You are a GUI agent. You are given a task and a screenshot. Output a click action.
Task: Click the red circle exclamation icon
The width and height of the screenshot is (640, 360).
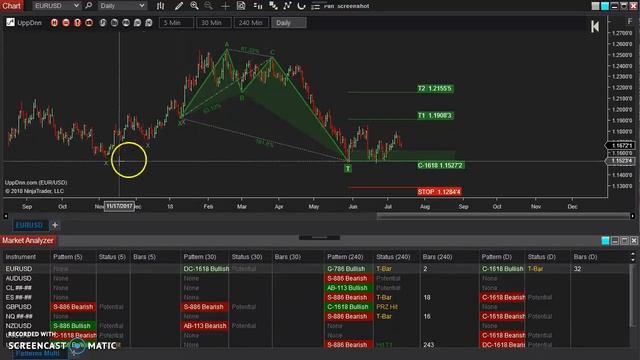tap(77, 23)
